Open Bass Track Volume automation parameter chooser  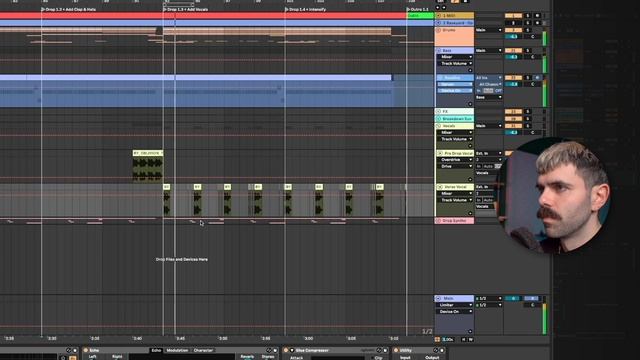click(x=455, y=64)
